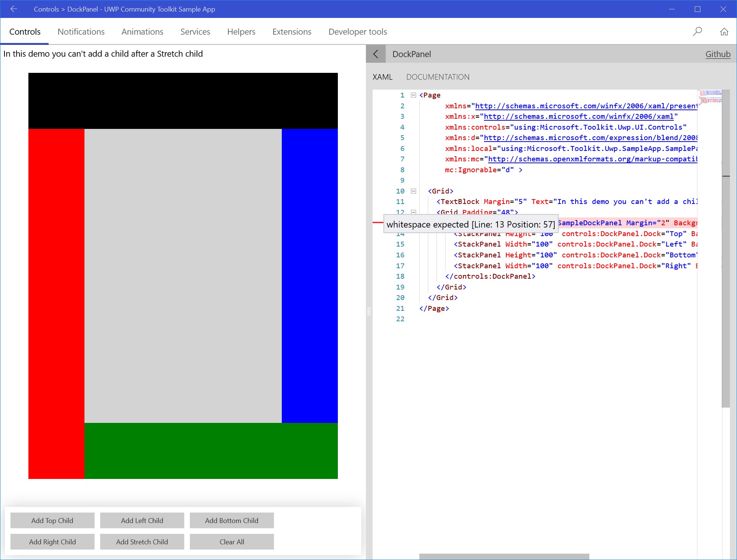The height and width of the screenshot is (560, 737).
Task: Select the DOCUMENTATION tab
Action: pos(438,77)
